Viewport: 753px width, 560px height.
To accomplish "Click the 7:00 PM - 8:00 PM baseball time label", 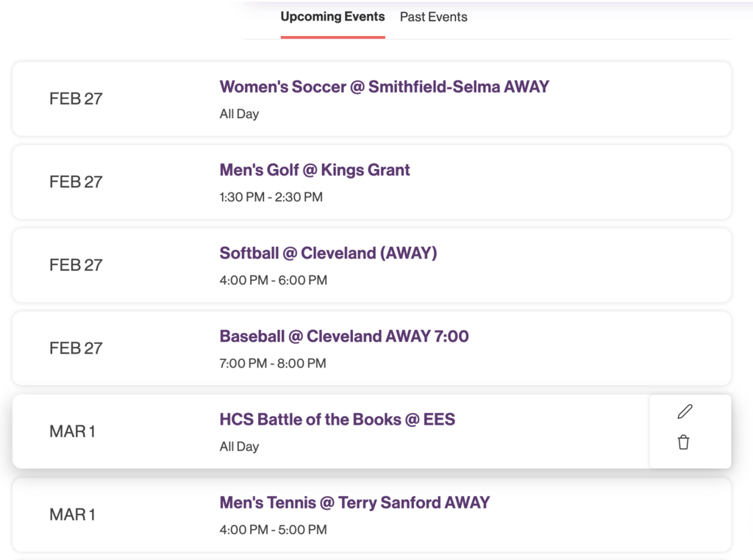I will [273, 363].
